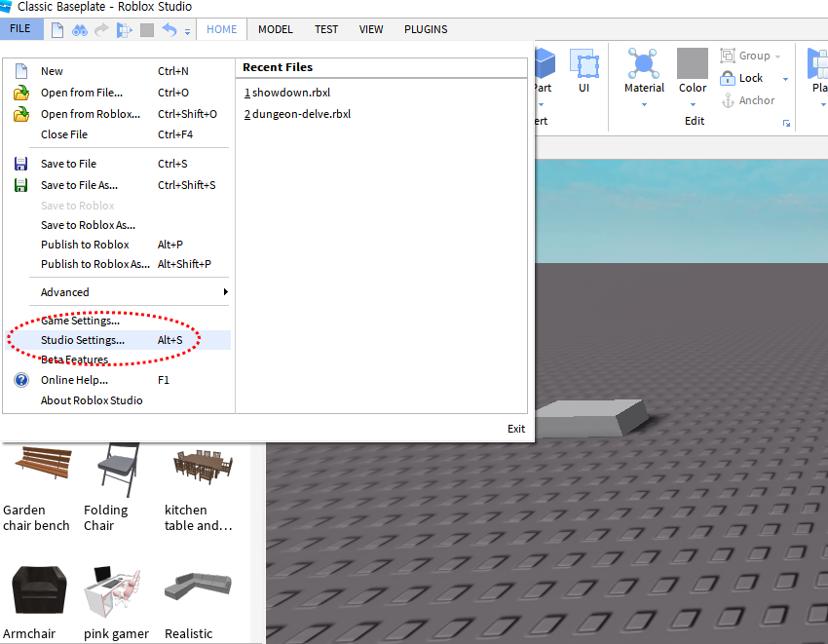Screen dimensions: 828x644
Task: Click the New blank page icon in menu
Action: coord(21,71)
